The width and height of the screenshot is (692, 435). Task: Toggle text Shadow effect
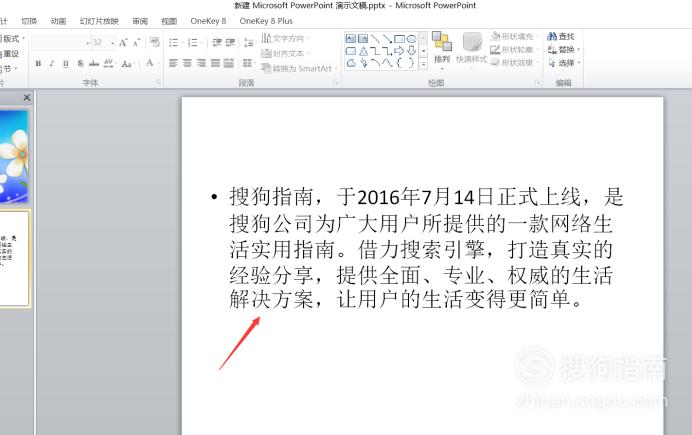click(x=80, y=64)
